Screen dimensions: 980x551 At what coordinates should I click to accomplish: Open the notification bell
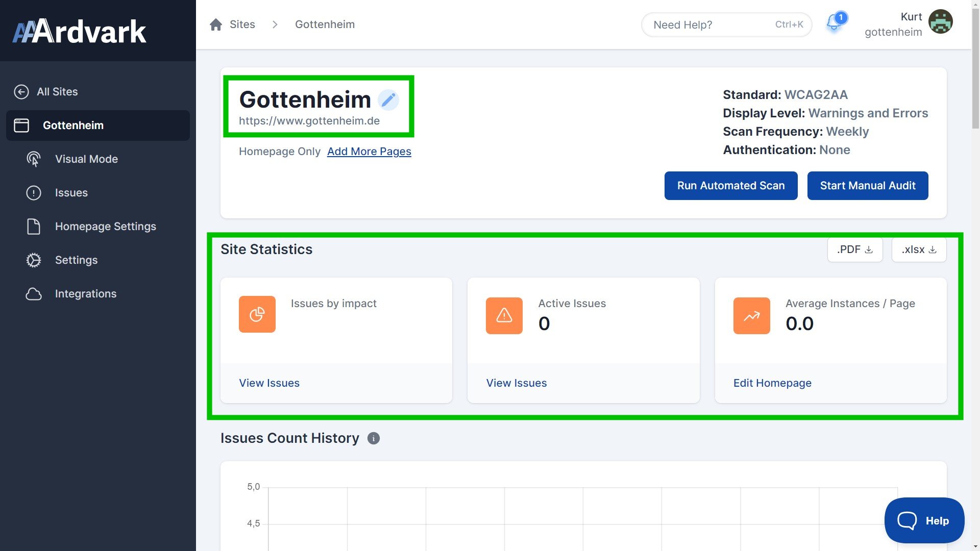pos(834,23)
